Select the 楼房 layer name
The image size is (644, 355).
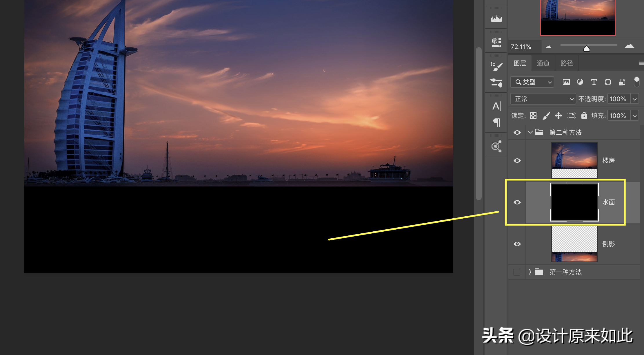click(x=608, y=160)
